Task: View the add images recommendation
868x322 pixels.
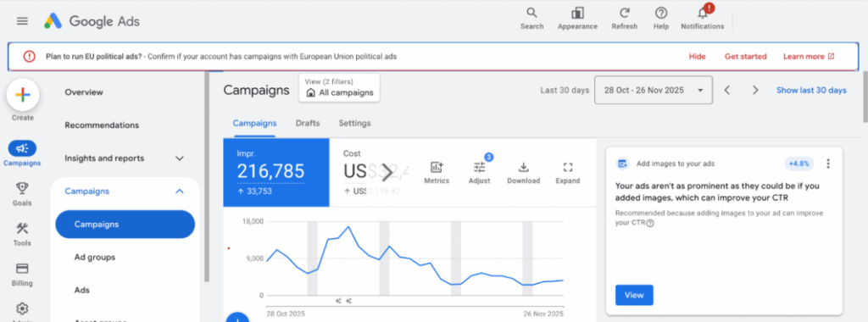Action: point(634,295)
